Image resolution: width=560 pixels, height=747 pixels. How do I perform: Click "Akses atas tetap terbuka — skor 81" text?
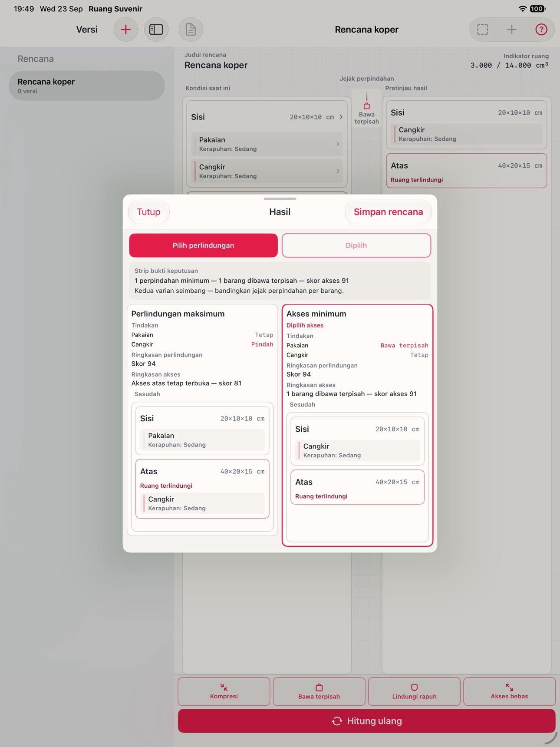pyautogui.click(x=186, y=383)
